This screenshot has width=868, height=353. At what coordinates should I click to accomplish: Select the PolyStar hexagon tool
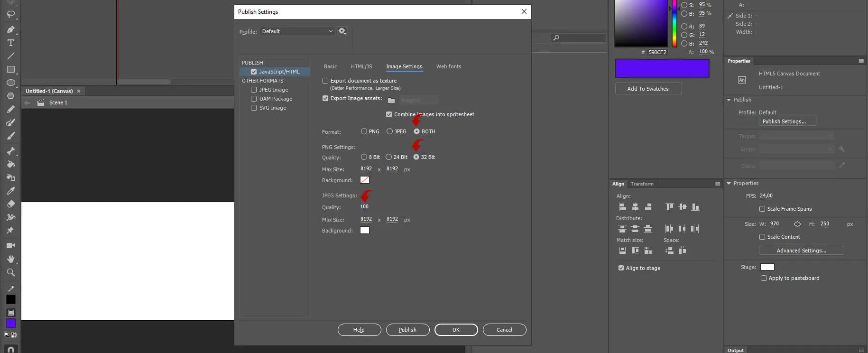tap(10, 96)
